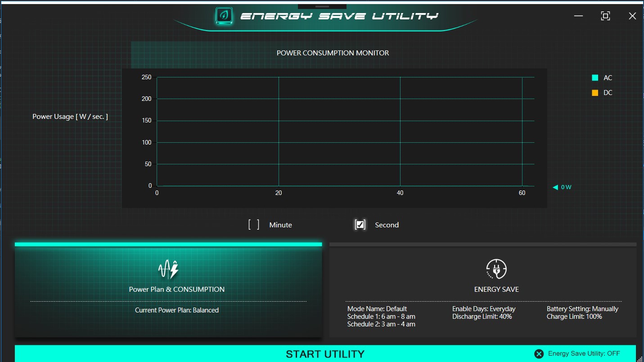Click the orange DC legend swatch
Screen dimensions: 644x362
point(595,93)
